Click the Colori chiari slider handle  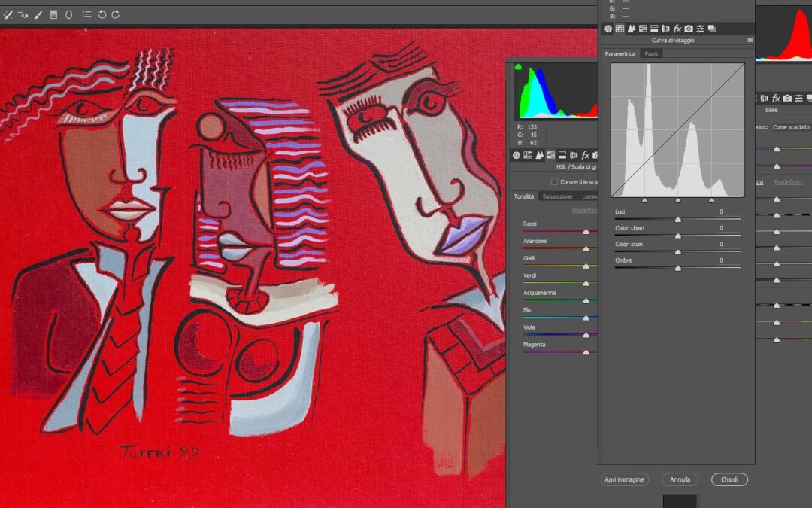pos(678,236)
